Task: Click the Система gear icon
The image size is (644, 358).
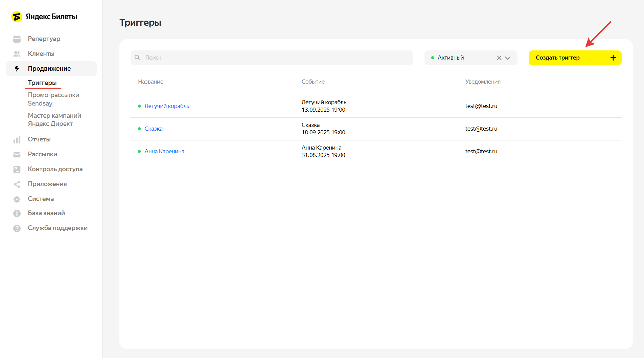Action: point(17,199)
